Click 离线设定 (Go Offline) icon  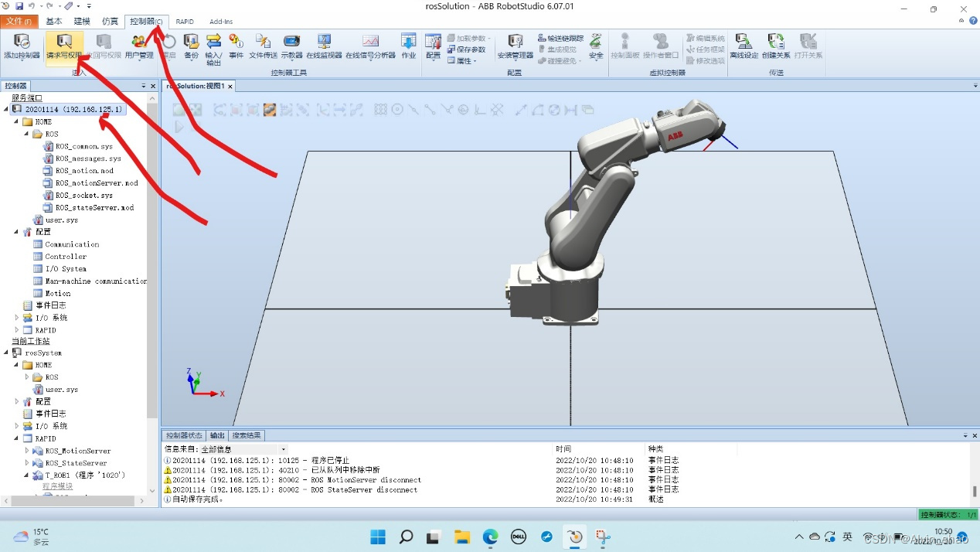click(x=744, y=46)
